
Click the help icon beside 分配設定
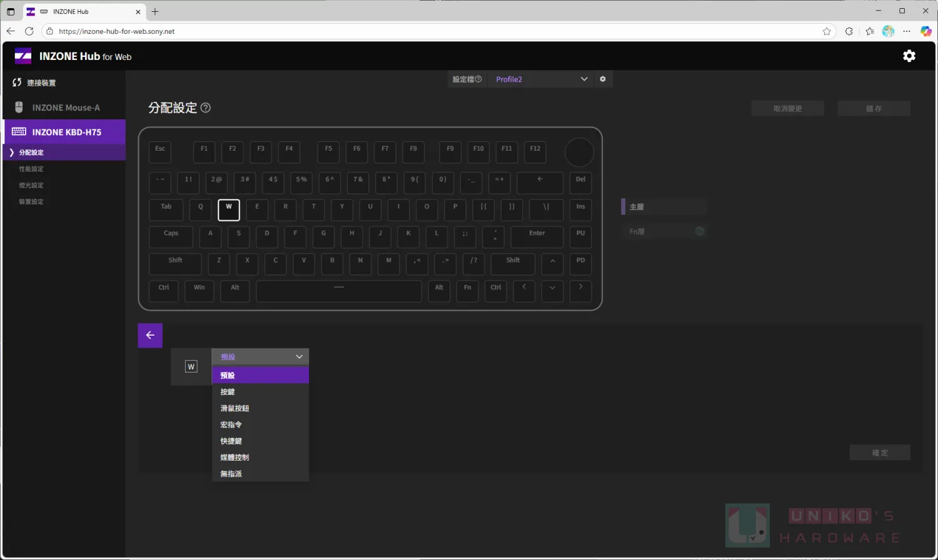(206, 108)
